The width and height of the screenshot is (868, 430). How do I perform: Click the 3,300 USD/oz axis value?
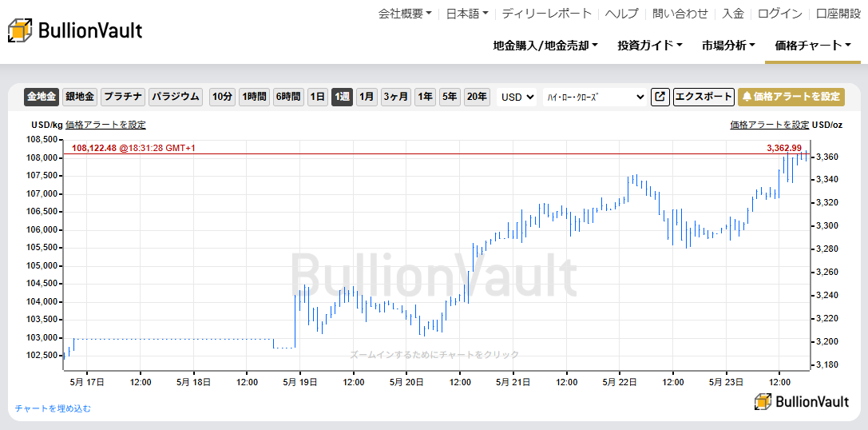tap(828, 225)
